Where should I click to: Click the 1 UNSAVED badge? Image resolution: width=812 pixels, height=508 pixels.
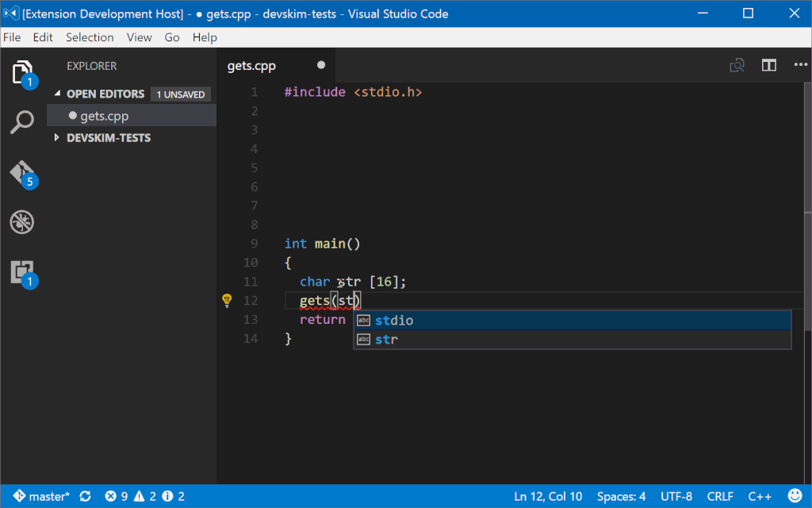coord(181,94)
